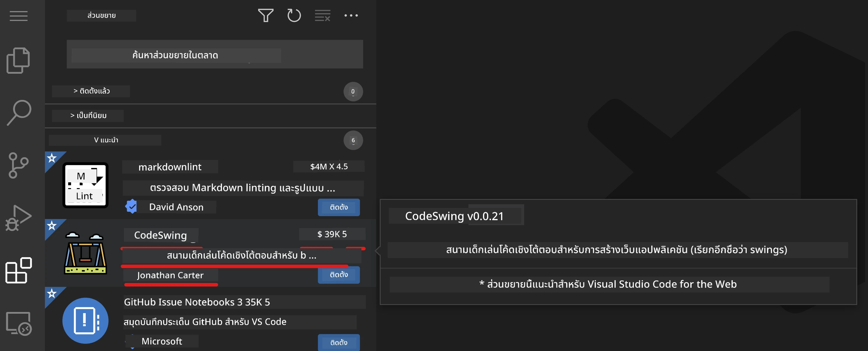Click the CodeSwing swing-set icon
The width and height of the screenshot is (868, 351).
tap(85, 253)
